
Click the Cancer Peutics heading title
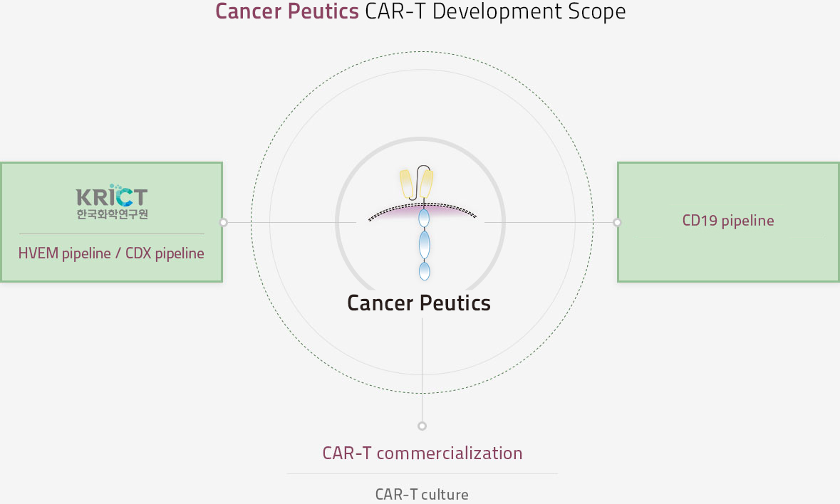[287, 11]
